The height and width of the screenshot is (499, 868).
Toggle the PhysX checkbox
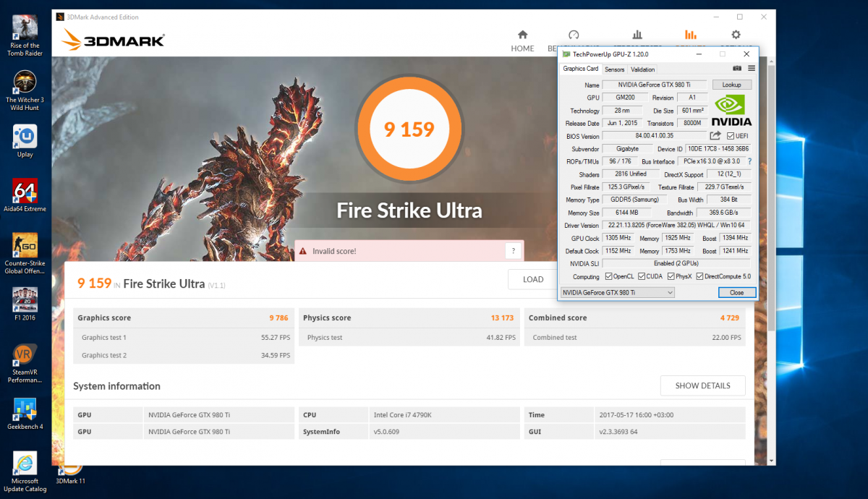673,276
